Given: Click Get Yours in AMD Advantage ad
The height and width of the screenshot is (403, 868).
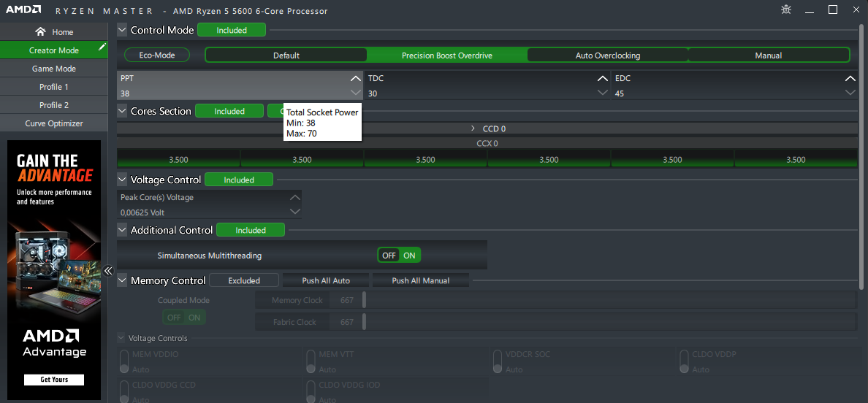Looking at the screenshot, I should (53, 380).
